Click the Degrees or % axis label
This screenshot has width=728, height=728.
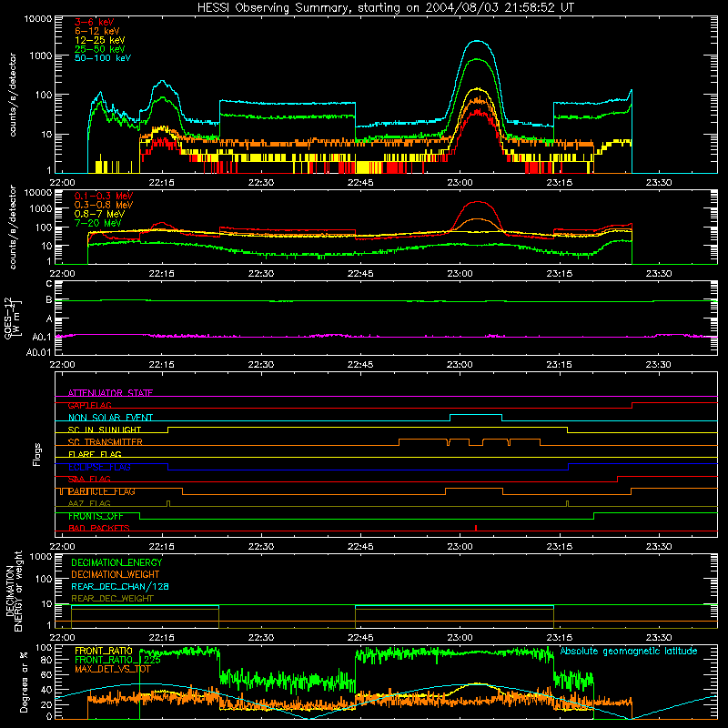pyautogui.click(x=24, y=682)
